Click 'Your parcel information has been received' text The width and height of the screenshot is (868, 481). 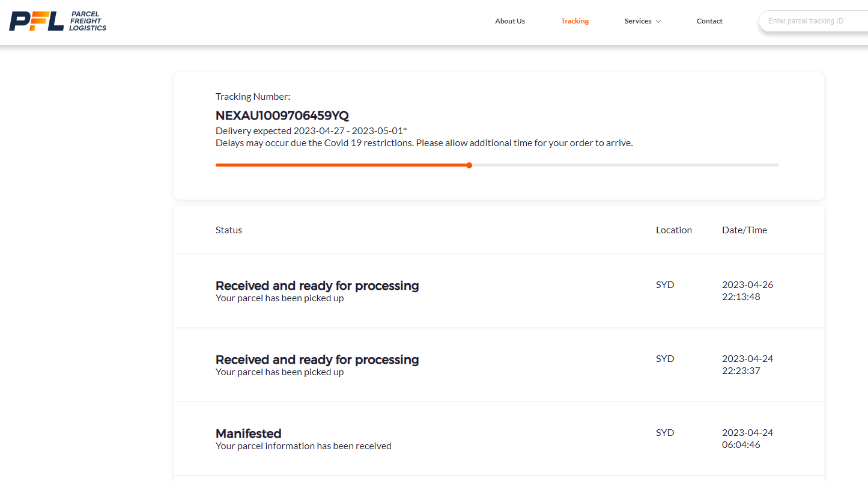coord(303,446)
